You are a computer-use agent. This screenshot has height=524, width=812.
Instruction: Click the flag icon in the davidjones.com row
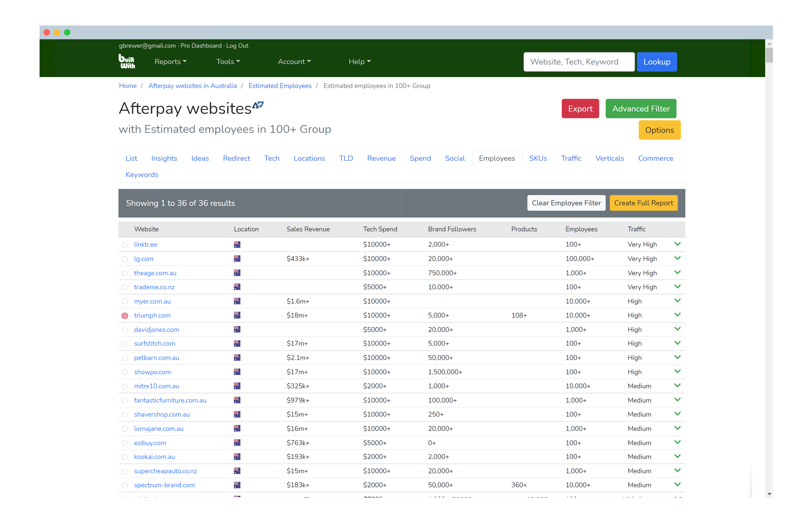[x=237, y=329]
